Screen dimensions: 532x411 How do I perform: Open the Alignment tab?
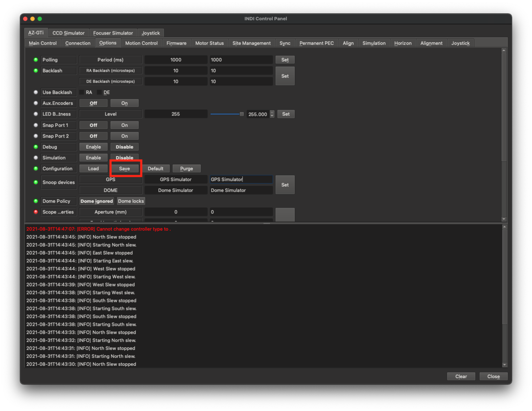(x=431, y=43)
